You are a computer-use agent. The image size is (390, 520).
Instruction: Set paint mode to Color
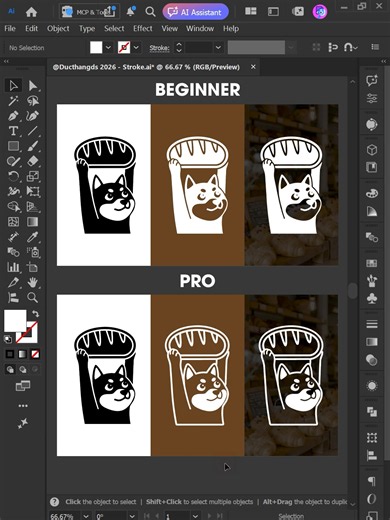click(10, 354)
